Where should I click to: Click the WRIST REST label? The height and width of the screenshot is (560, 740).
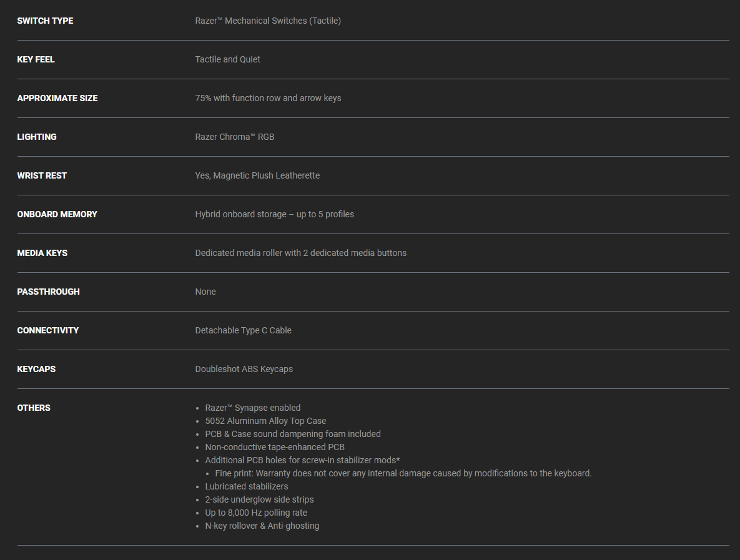42,175
